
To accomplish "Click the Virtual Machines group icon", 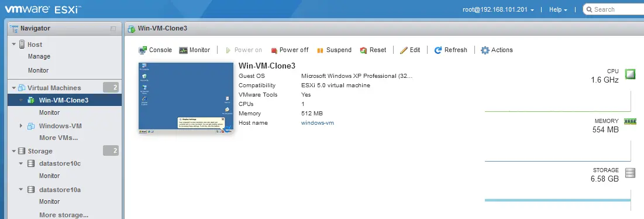I will [22, 88].
